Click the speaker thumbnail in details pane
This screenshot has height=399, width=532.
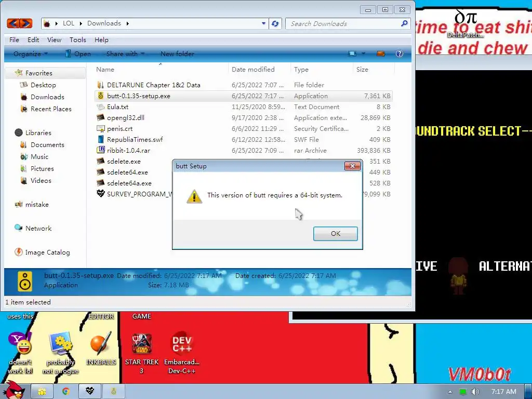click(25, 281)
